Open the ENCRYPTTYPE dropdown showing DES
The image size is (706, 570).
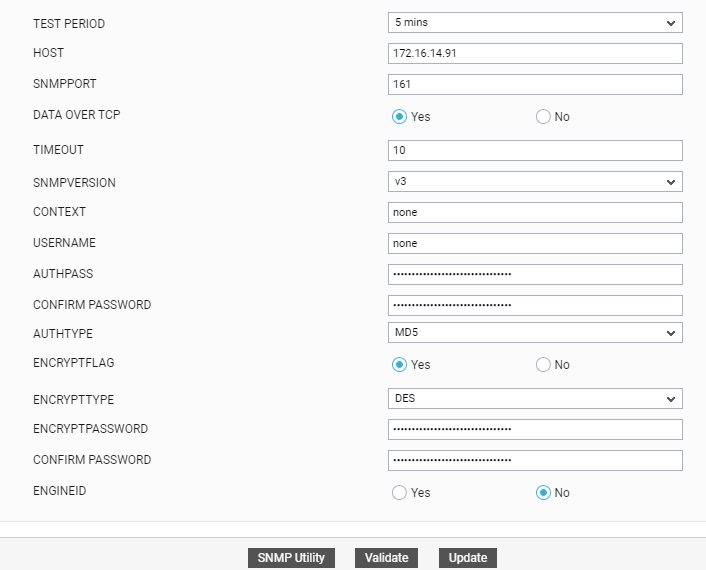pos(535,398)
